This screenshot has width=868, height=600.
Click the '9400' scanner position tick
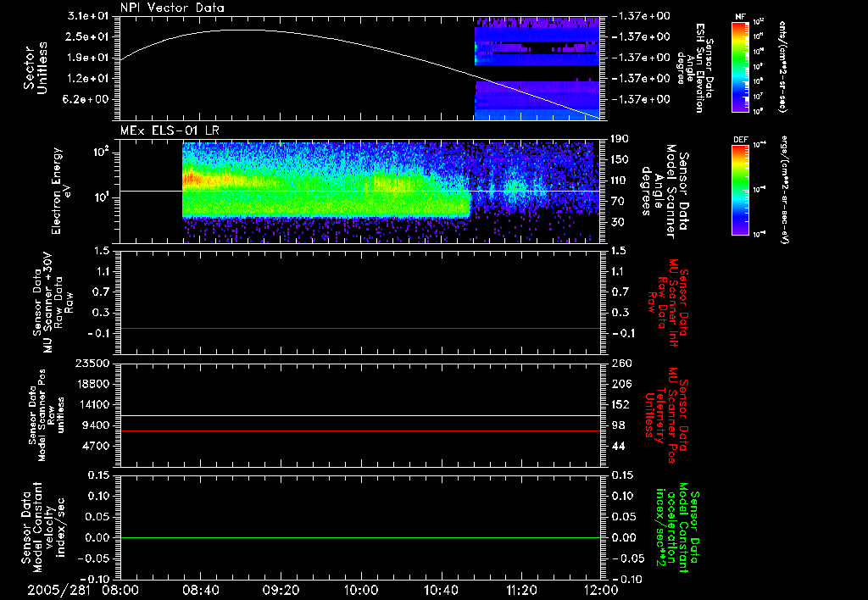pos(96,425)
